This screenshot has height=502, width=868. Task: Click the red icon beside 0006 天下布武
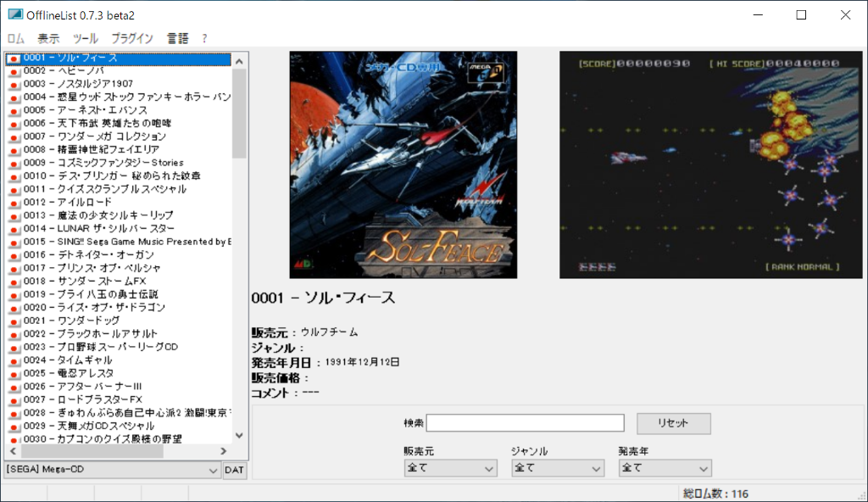(x=14, y=124)
